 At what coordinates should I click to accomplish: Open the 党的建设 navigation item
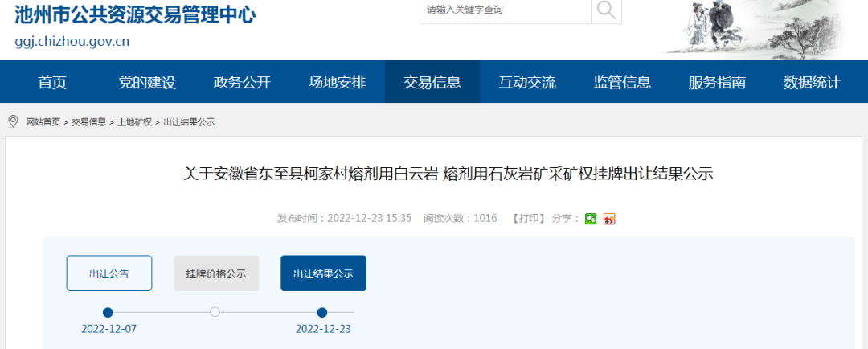(147, 82)
